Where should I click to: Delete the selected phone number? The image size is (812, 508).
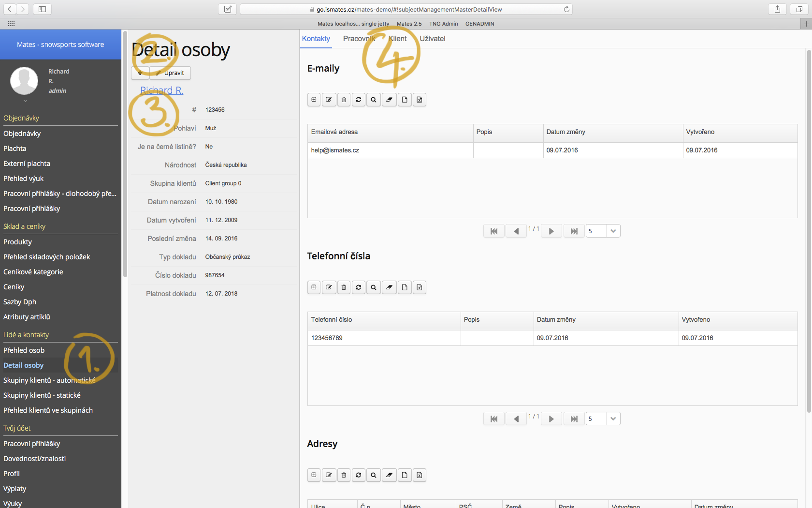click(x=344, y=287)
